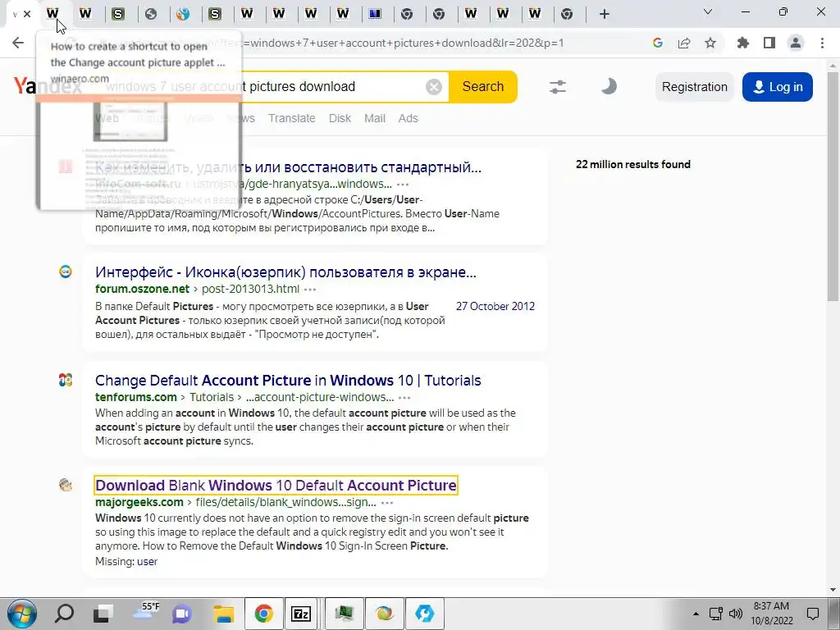
Task: Switch to the colorful globe favicon tab
Action: click(183, 14)
